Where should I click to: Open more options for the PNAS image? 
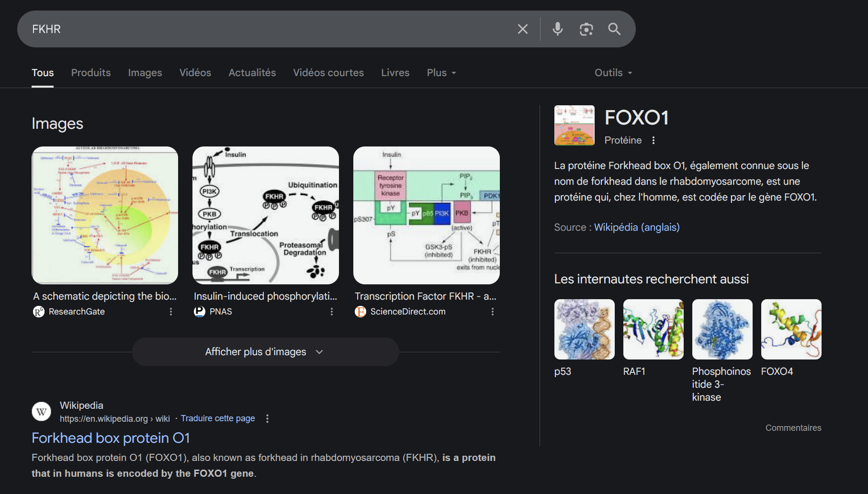(332, 312)
